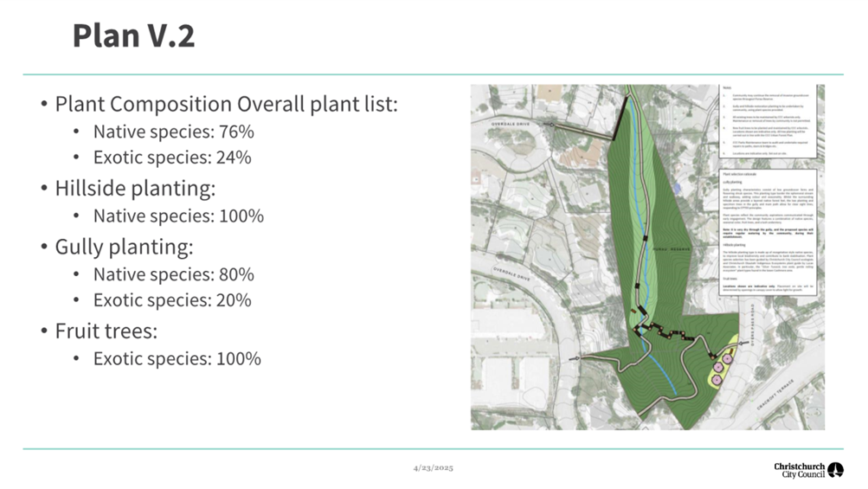The width and height of the screenshot is (868, 489).
Task: Select the 'Exotic species: 100%' line
Action: 177,358
